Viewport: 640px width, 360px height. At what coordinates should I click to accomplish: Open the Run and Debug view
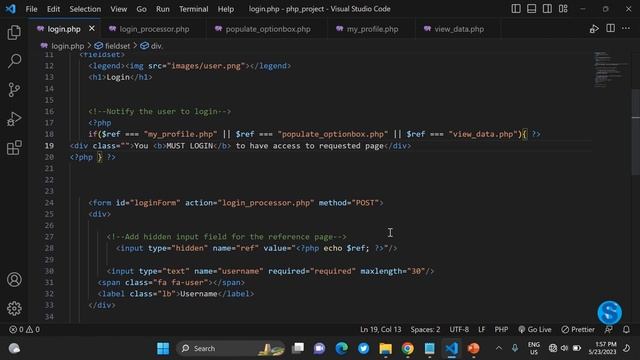click(x=14, y=119)
